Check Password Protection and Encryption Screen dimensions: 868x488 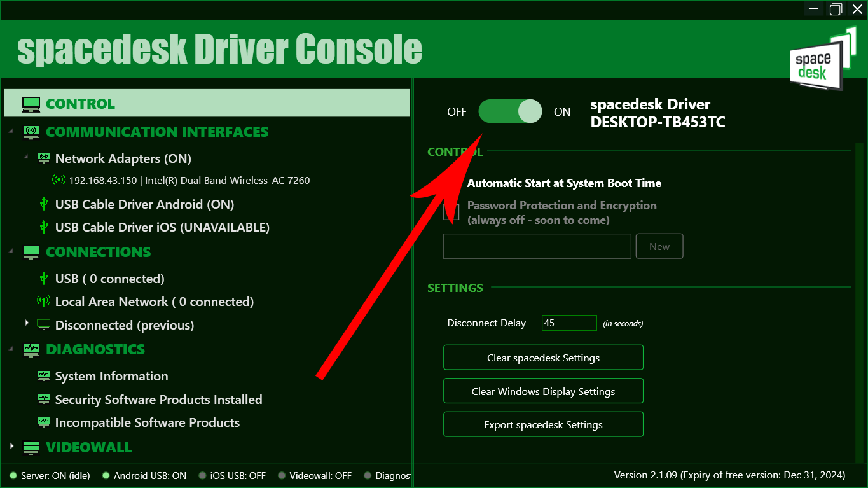[x=451, y=212]
